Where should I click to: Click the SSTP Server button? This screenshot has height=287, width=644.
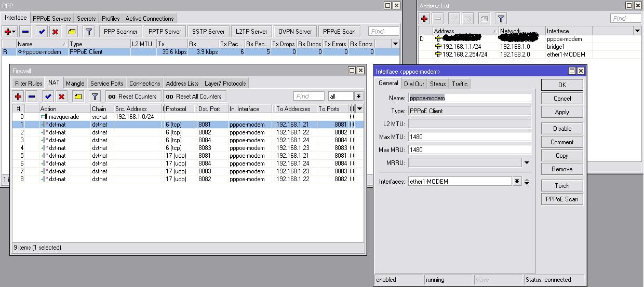[208, 32]
